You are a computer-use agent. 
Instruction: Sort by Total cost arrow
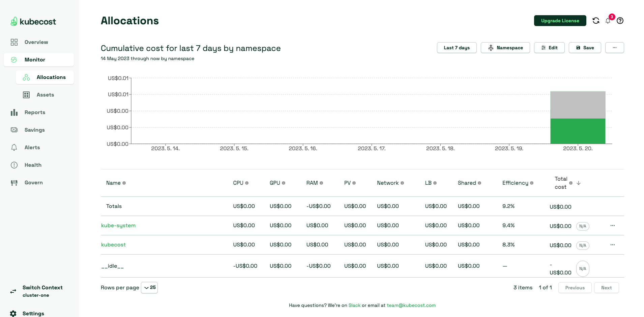tap(579, 183)
